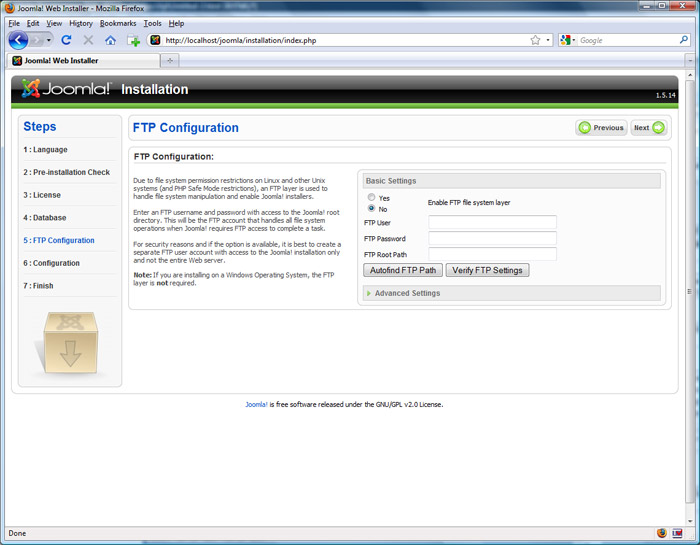Open the Help menu
Viewport: 700px width, 545px height.
(176, 23)
